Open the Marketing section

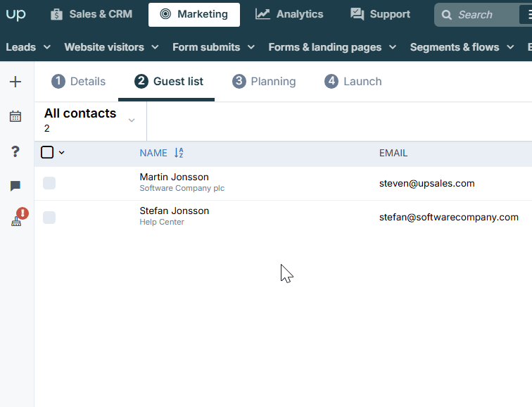pos(194,15)
